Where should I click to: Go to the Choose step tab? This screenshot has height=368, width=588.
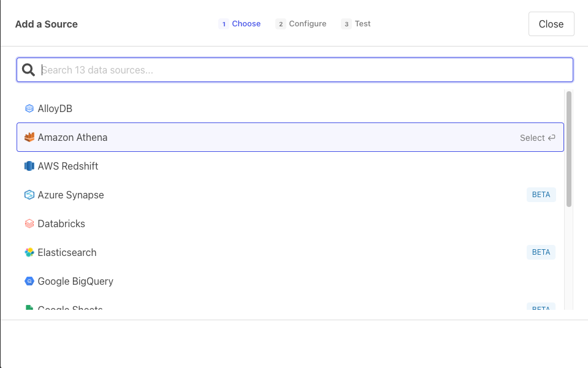tap(240, 24)
